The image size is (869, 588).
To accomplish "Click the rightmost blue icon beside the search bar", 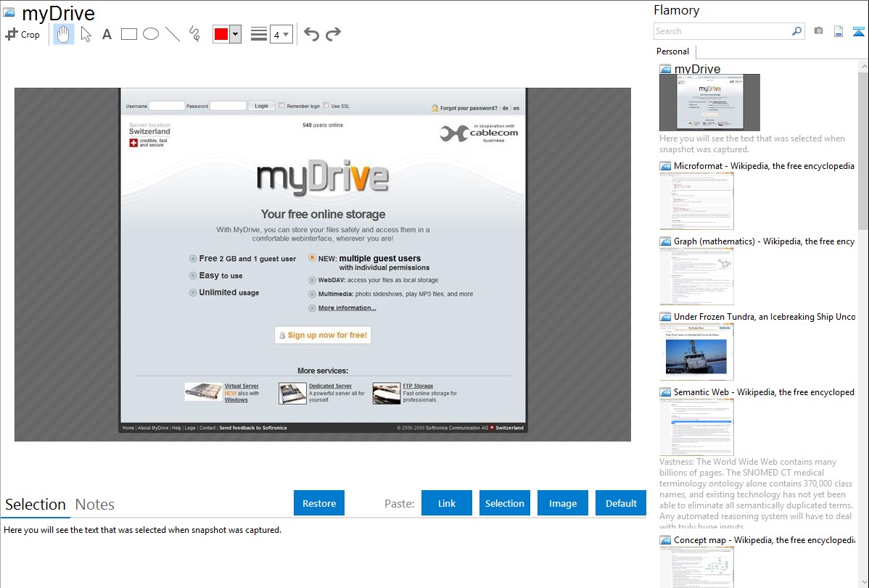I will tap(858, 31).
